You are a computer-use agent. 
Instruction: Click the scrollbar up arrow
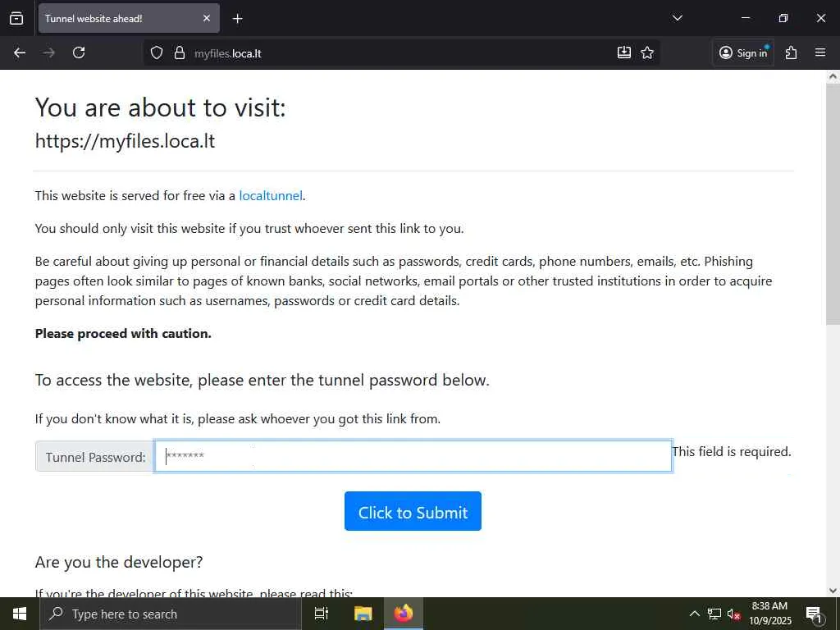tap(833, 76)
